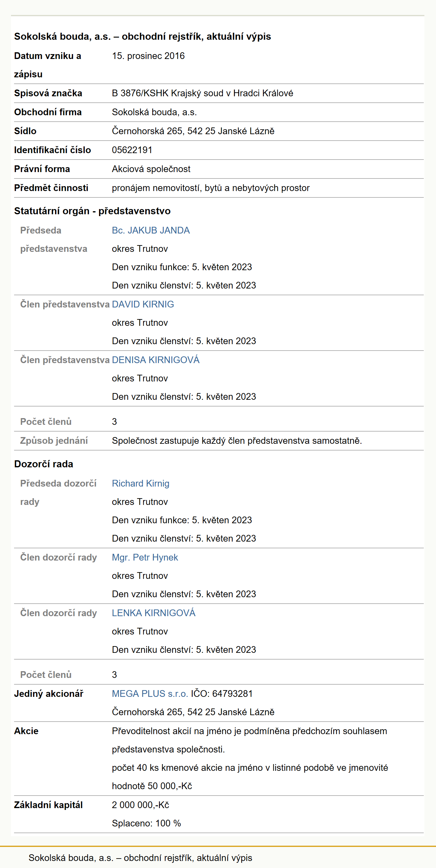Click the page heading Sokolská bouda, a.s.
Screen dimensions: 436x868
tap(143, 36)
